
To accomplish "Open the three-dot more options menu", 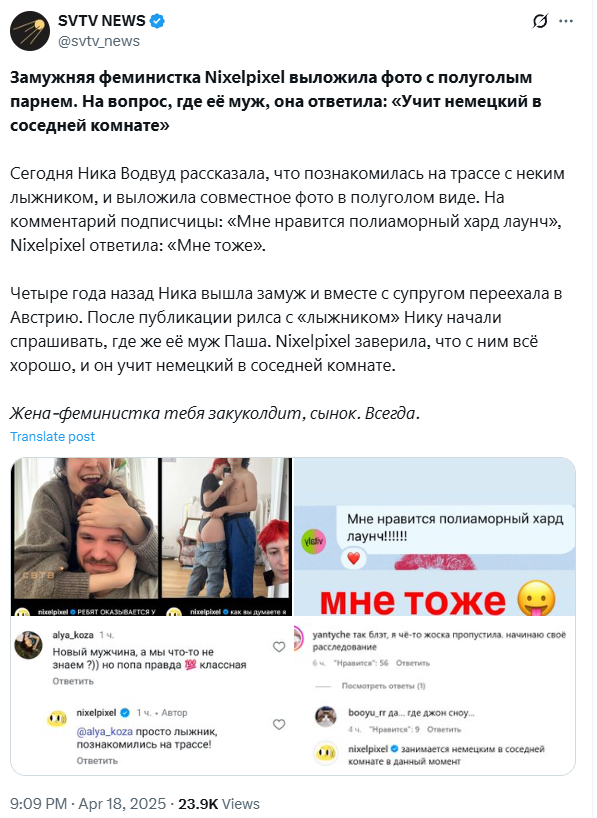I will [x=566, y=21].
